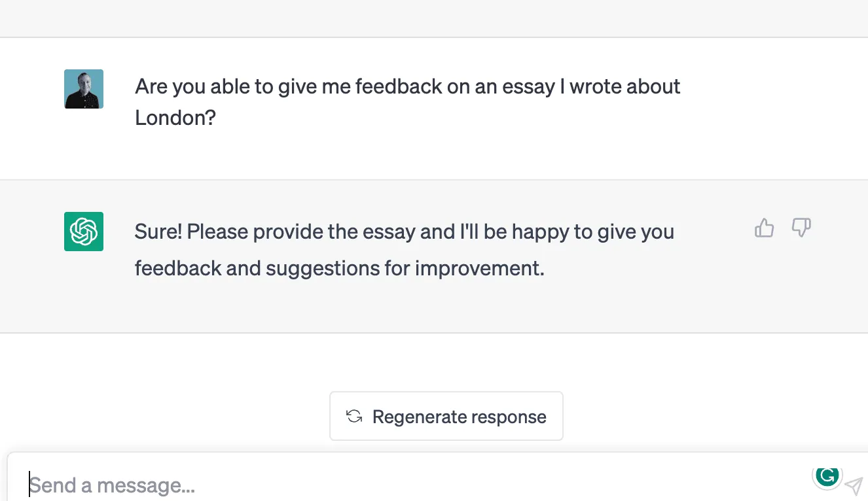The width and height of the screenshot is (868, 501).
Task: Click the user's profile photo avatar
Action: 84,89
